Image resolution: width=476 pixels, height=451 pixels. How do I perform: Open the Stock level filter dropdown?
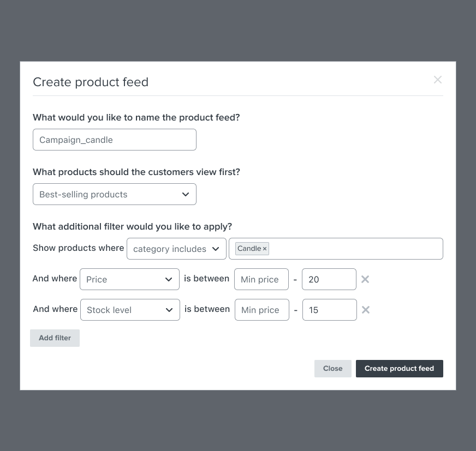pyautogui.click(x=130, y=310)
